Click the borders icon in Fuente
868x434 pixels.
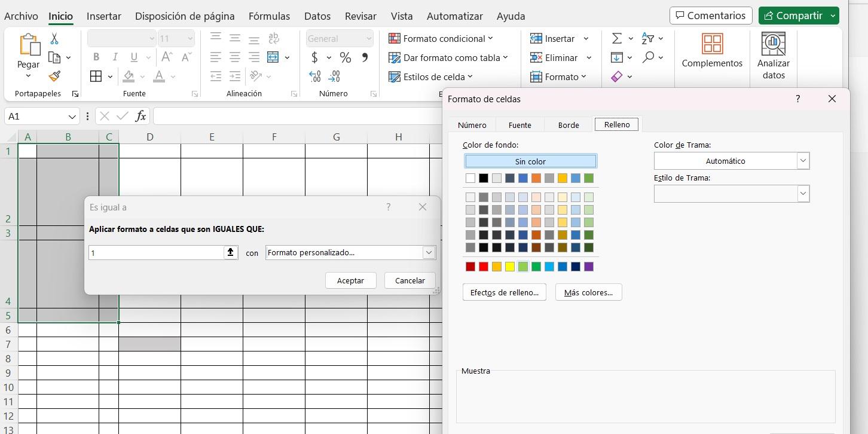click(96, 76)
